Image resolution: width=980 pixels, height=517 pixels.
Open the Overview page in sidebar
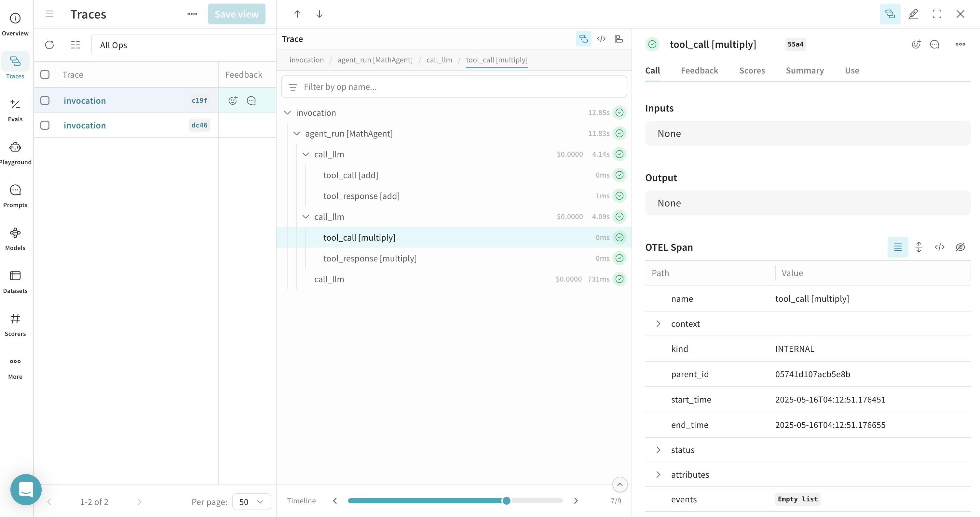pyautogui.click(x=15, y=25)
